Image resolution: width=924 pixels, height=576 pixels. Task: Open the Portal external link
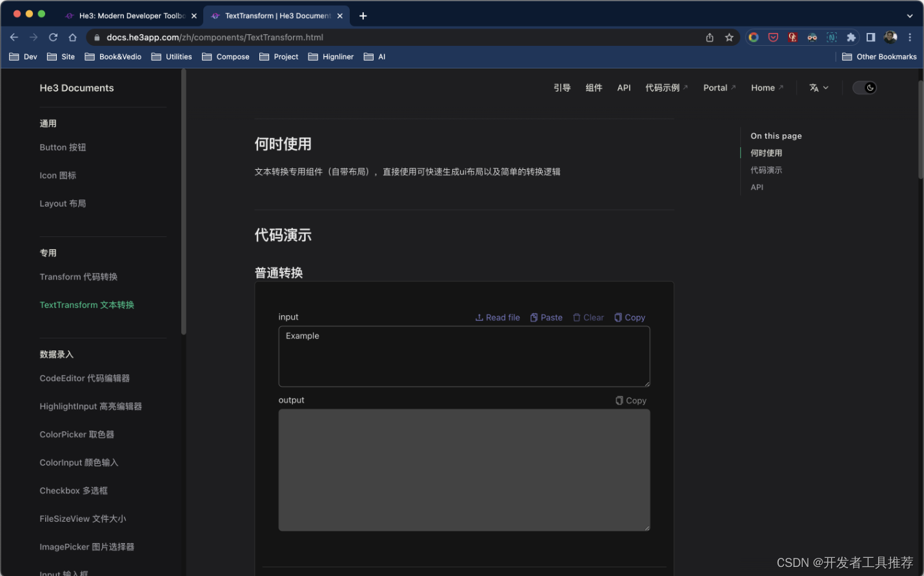pyautogui.click(x=716, y=87)
